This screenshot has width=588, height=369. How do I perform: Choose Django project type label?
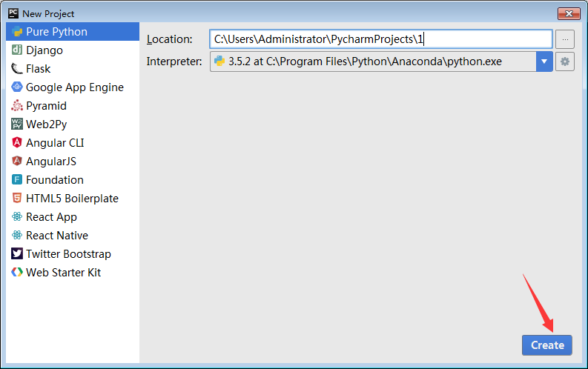[x=44, y=50]
